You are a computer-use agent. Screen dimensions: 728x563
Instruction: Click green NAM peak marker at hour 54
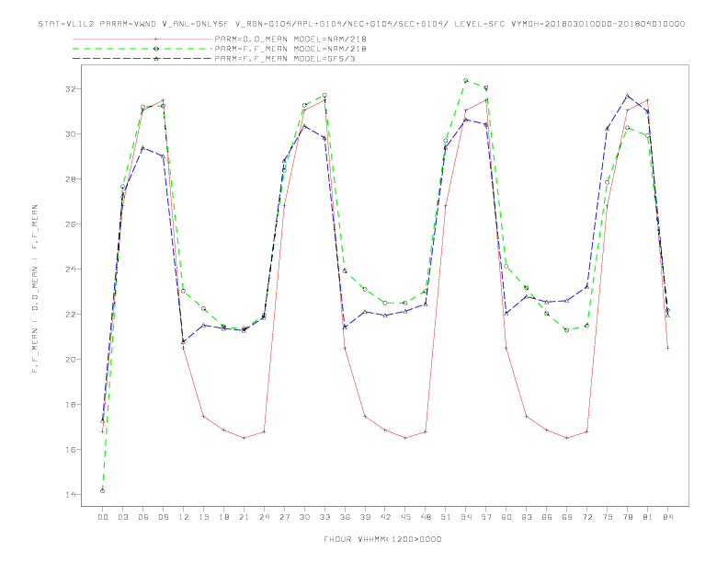coord(466,81)
